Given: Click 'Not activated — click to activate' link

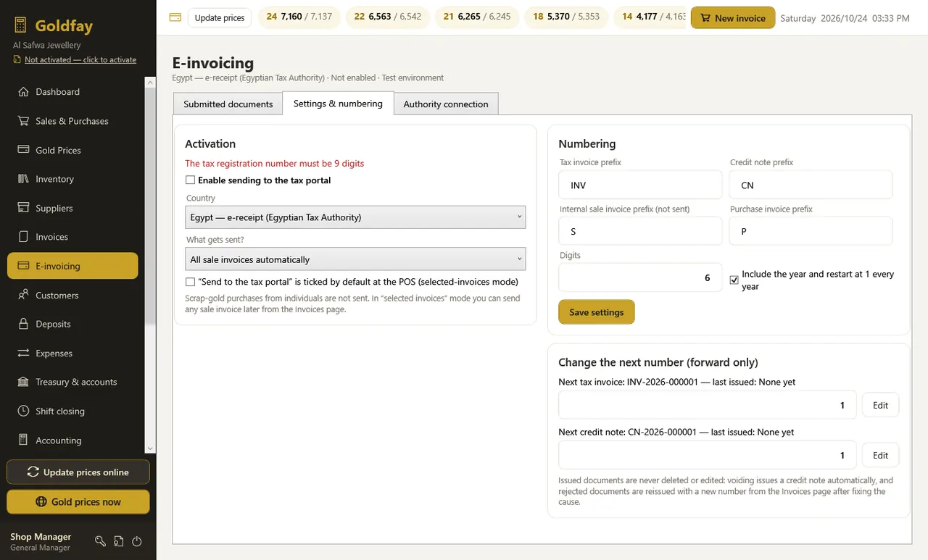Looking at the screenshot, I should (x=80, y=59).
